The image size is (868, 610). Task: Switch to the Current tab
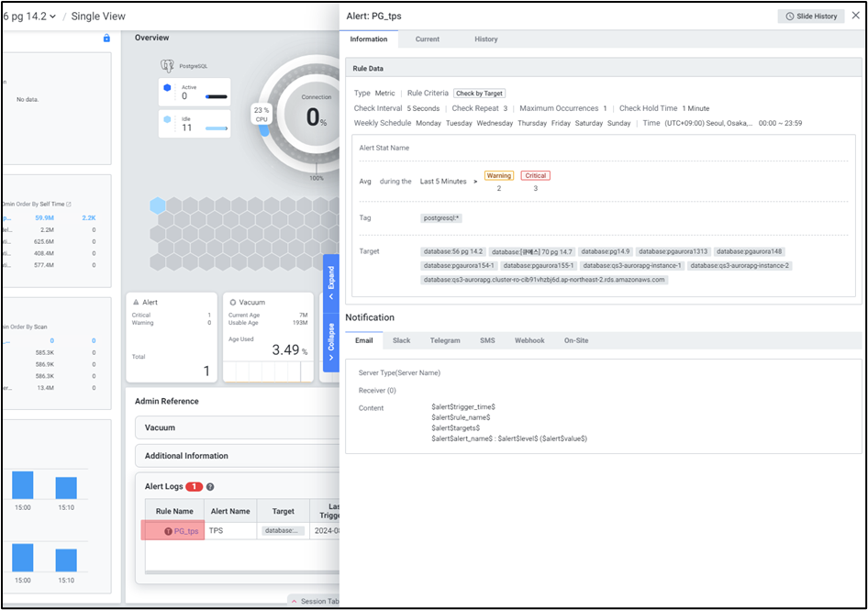click(427, 39)
